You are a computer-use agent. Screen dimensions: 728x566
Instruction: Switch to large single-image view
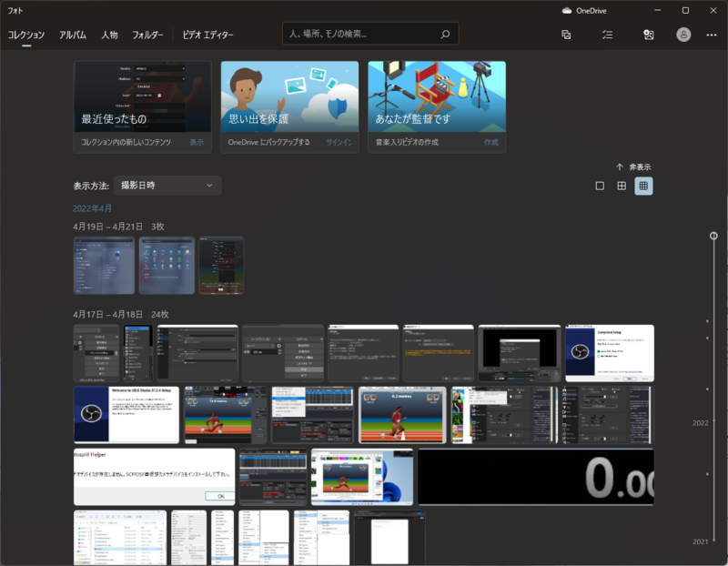[x=600, y=186]
